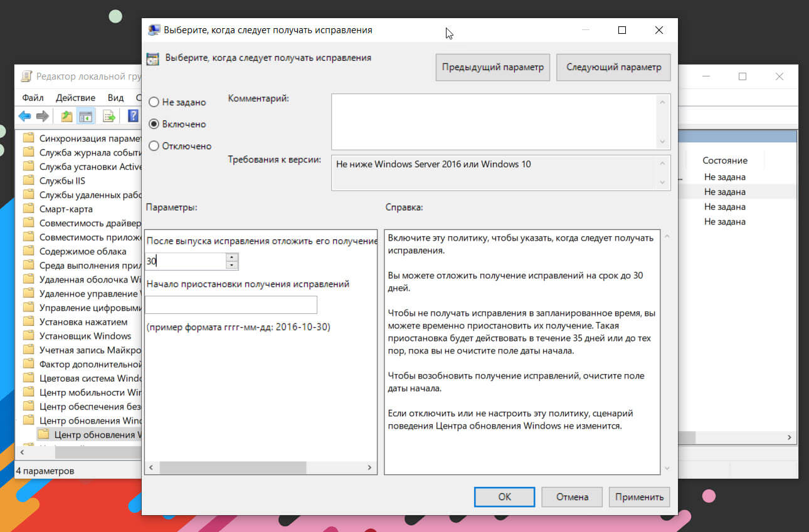Open the Файл menu
This screenshot has width=809, height=532.
(33, 98)
